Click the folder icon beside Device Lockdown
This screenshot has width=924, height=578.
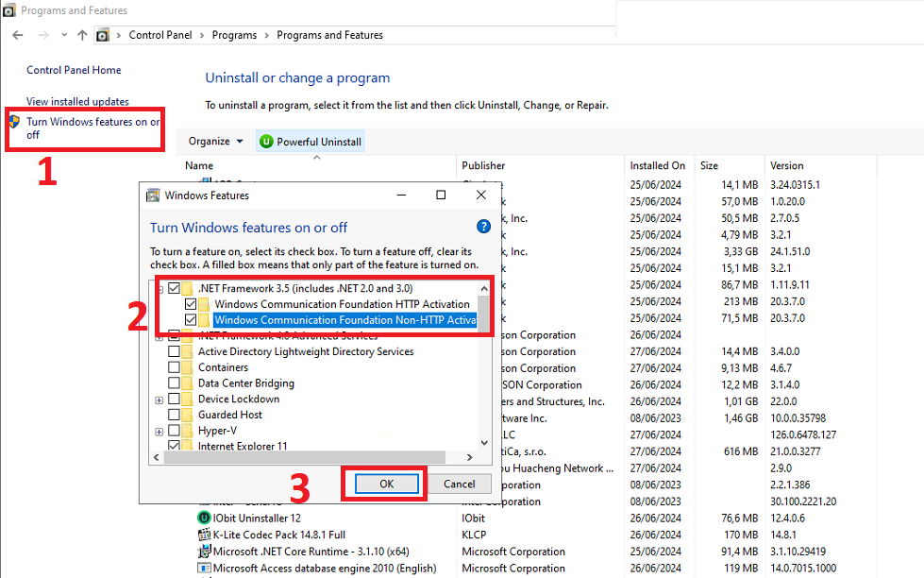coord(188,399)
